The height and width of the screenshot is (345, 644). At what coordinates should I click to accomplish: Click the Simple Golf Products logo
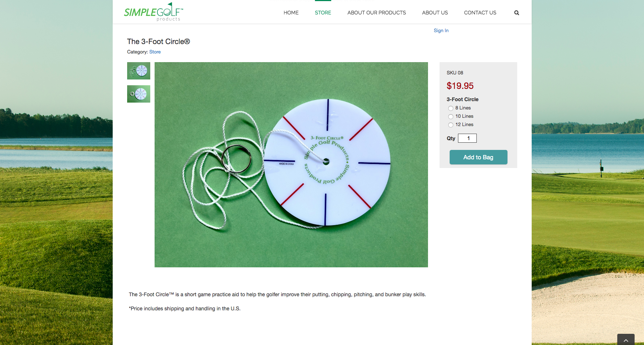pyautogui.click(x=154, y=12)
